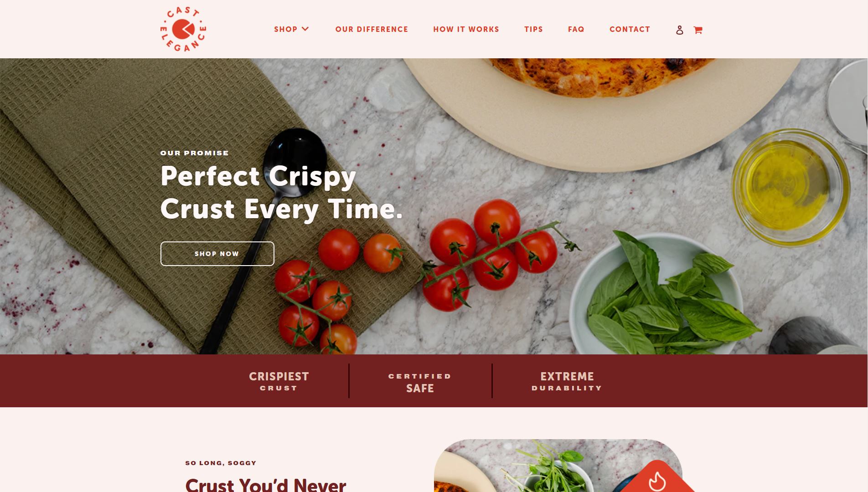This screenshot has width=868, height=492.
Task: Click the Cast Elegance logo
Action: (183, 29)
